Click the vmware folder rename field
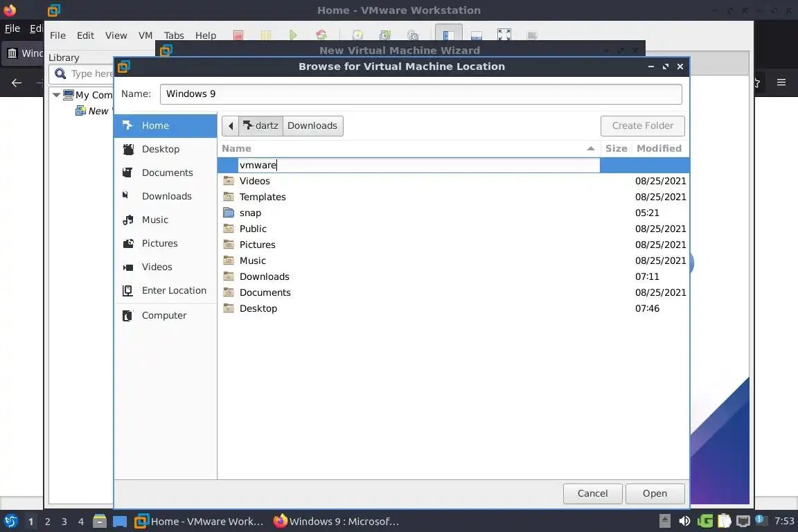The width and height of the screenshot is (798, 532). 418,165
